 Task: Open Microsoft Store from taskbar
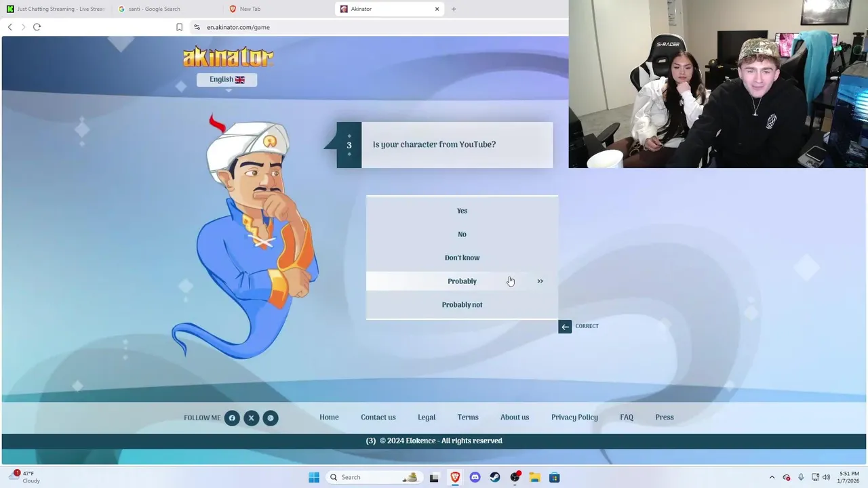[554, 477]
